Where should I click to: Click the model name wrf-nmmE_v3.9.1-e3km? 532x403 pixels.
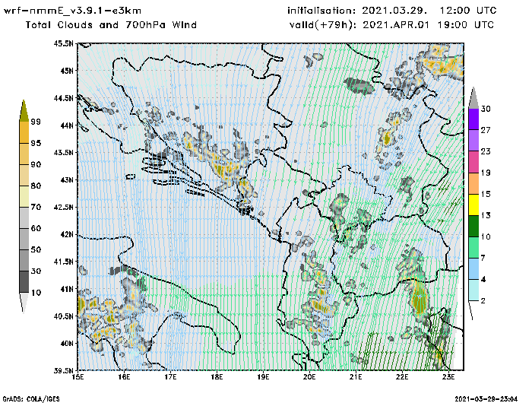pos(72,11)
